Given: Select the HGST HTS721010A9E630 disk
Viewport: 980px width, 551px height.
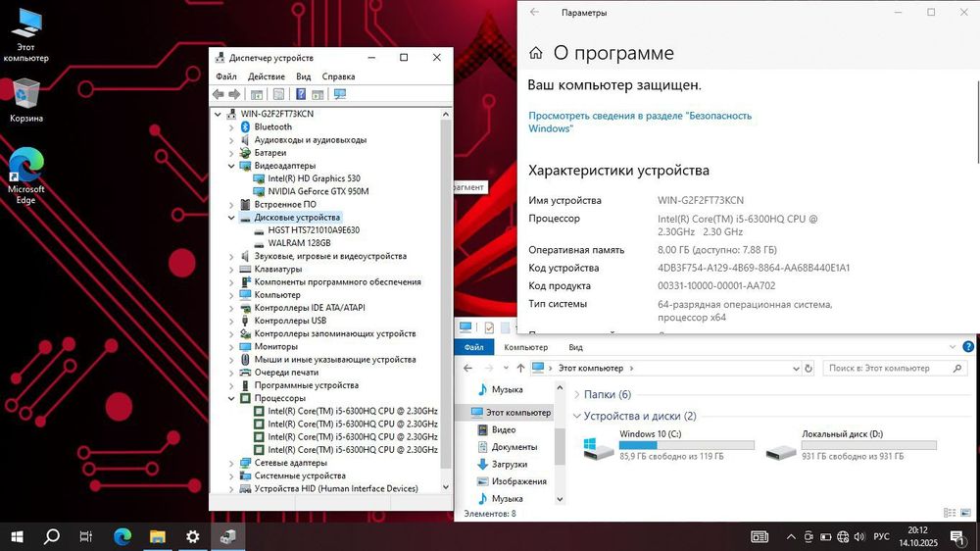Looking at the screenshot, I should point(314,230).
